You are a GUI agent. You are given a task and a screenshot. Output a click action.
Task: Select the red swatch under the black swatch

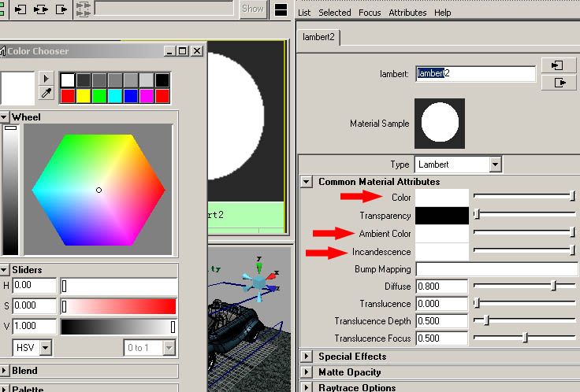pyautogui.click(x=162, y=96)
